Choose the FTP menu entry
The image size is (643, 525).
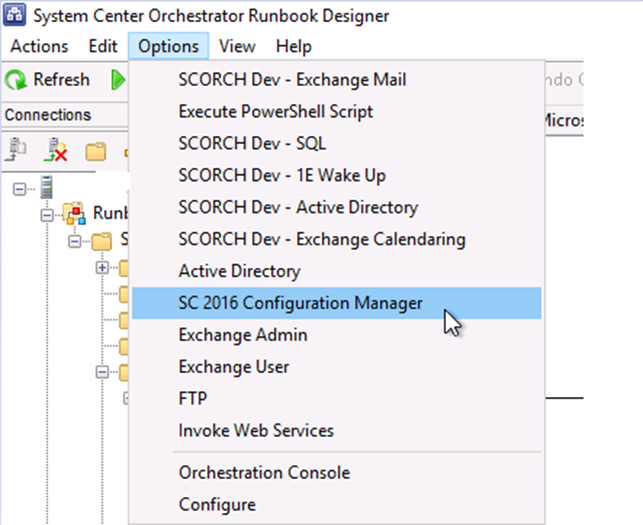336,399
